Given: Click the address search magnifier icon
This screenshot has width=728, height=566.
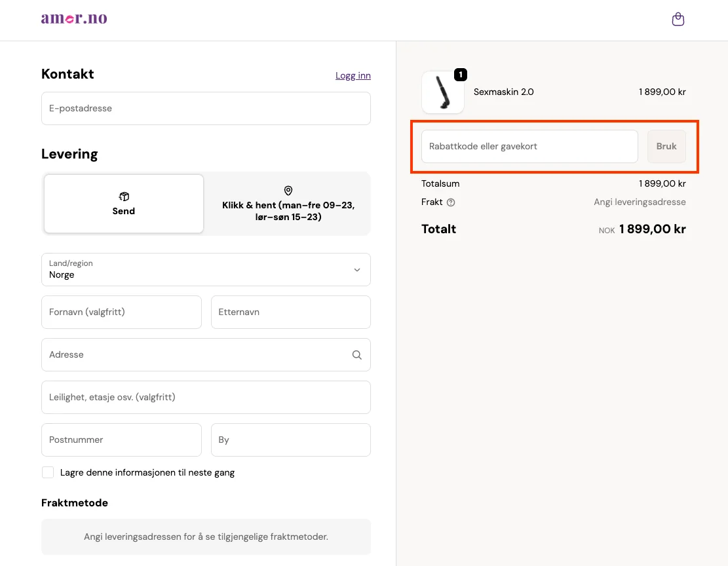Looking at the screenshot, I should (x=357, y=355).
